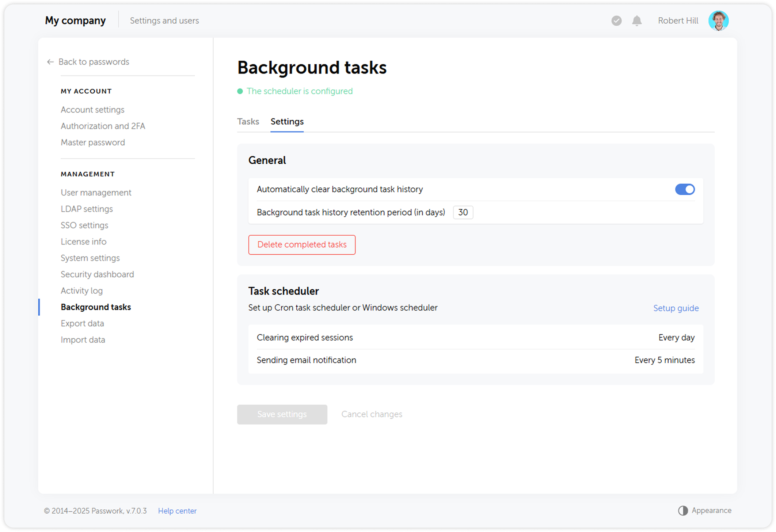Open SSO settings
776x532 pixels.
pos(84,225)
